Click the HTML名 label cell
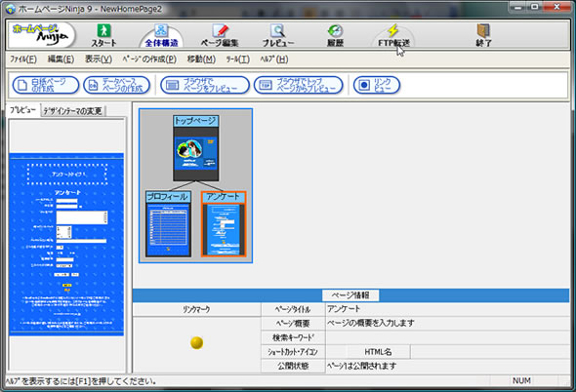 coord(378,352)
